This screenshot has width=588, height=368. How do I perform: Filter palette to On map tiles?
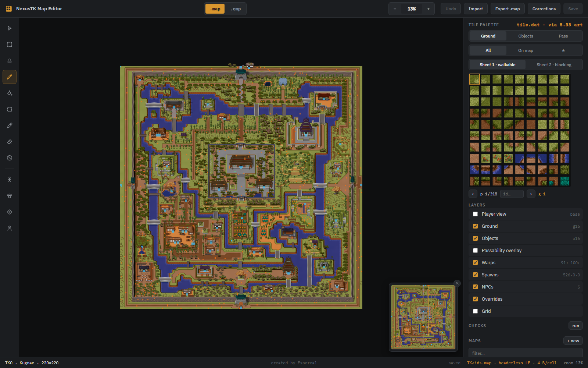click(526, 50)
